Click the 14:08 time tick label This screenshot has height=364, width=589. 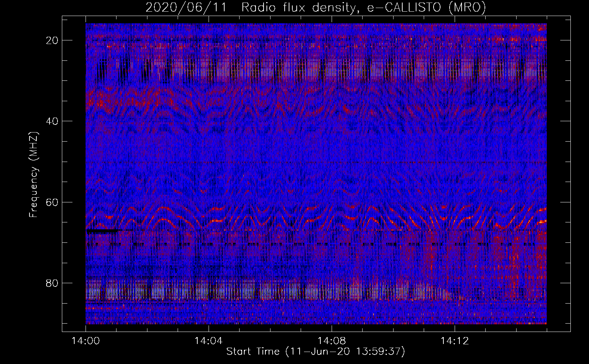[x=332, y=341]
